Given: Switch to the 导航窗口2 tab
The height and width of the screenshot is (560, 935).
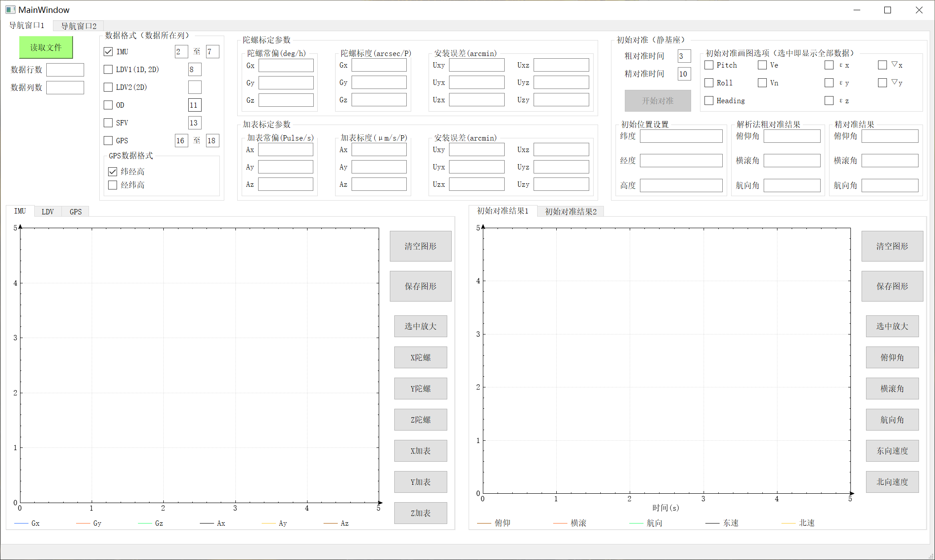Looking at the screenshot, I should pos(79,26).
